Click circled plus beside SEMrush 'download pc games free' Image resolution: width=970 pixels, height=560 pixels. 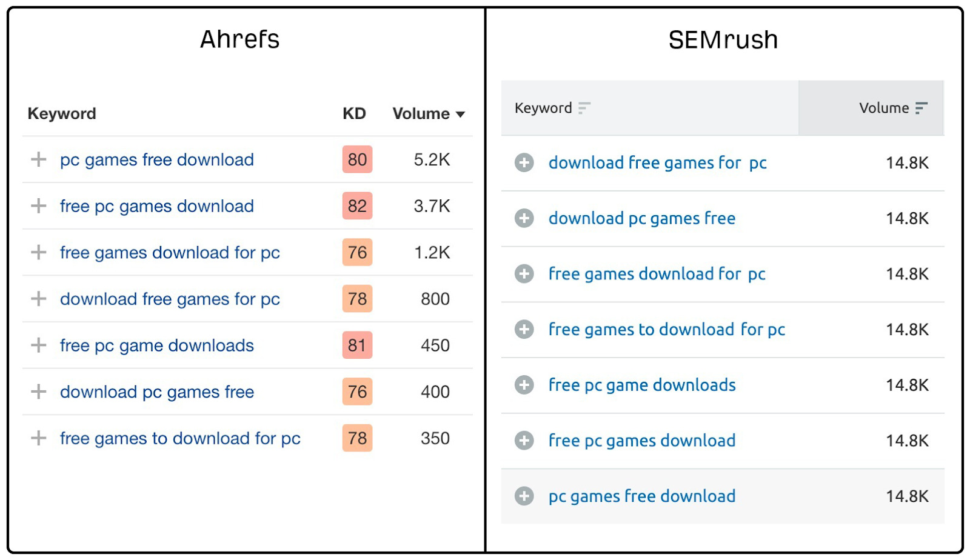[524, 218]
